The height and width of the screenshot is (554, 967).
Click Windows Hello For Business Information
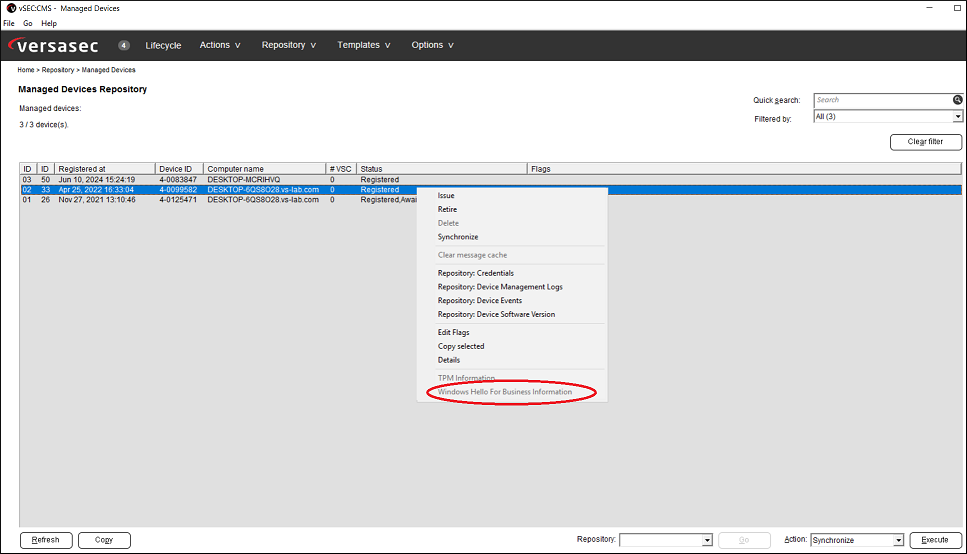click(x=505, y=392)
